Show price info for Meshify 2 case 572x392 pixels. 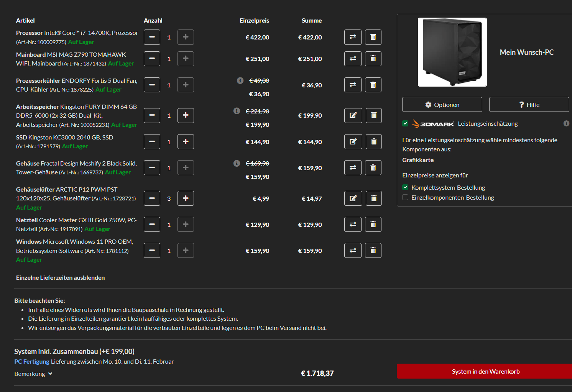[x=237, y=163]
